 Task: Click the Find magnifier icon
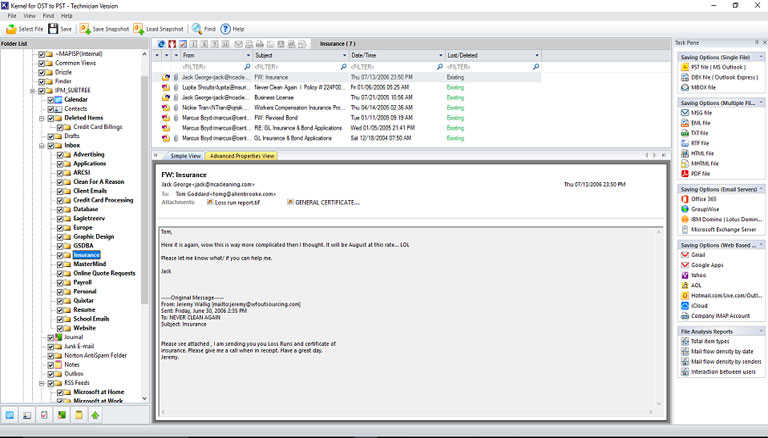click(196, 29)
